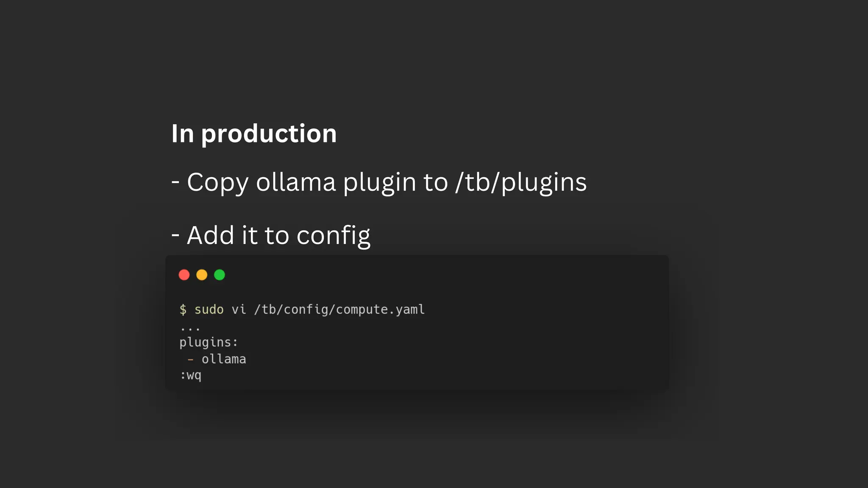Click the green maximize dot on terminal
Screen dimensions: 868x488
point(220,275)
